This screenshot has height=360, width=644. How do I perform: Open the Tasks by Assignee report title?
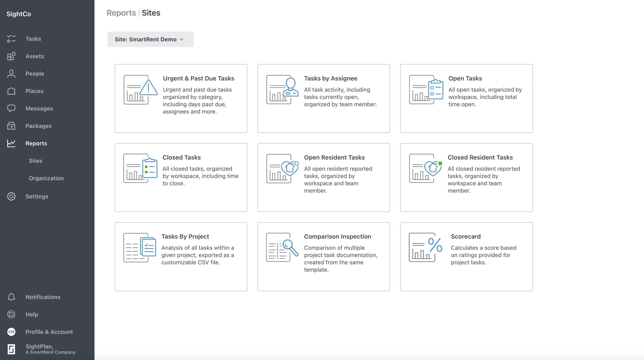click(331, 78)
